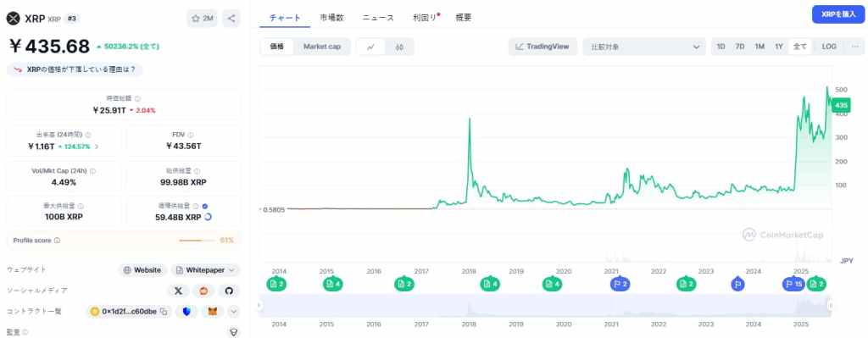Open the 比較対象 compare dropdown

click(x=644, y=47)
